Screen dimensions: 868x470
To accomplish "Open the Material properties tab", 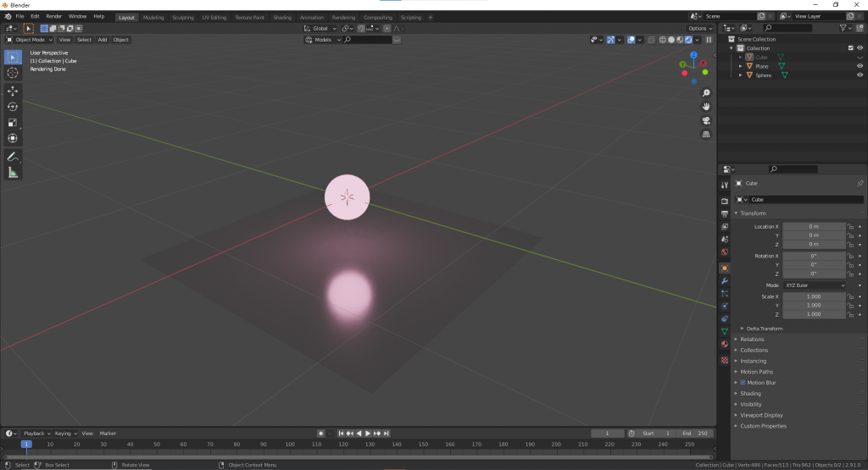I will [724, 344].
